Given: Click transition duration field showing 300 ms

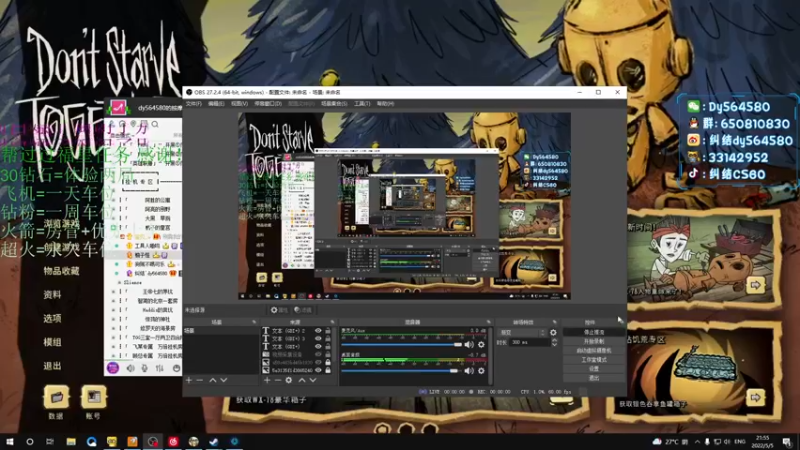Looking at the screenshot, I should [529, 342].
